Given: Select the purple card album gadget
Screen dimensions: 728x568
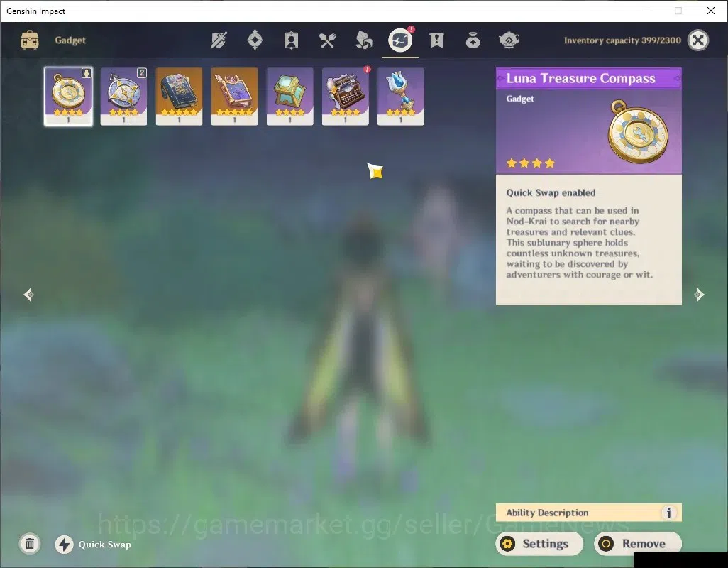Looking at the screenshot, I should click(234, 96).
